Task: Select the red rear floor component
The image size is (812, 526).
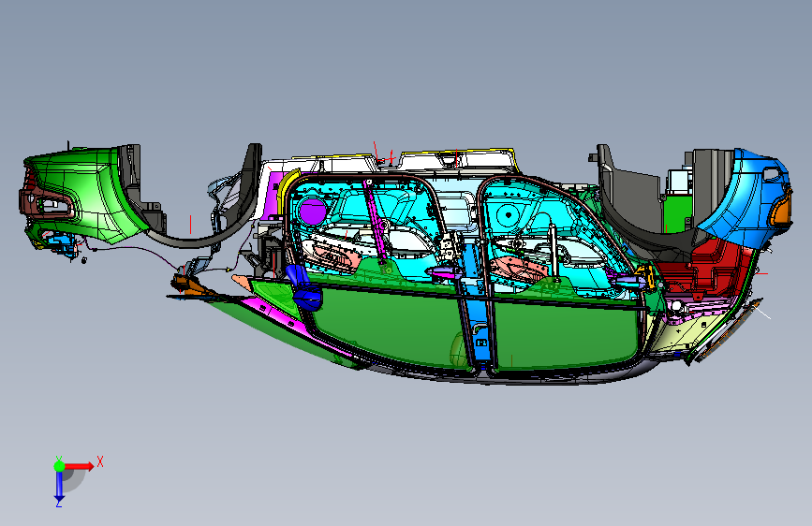Action: coord(710,270)
